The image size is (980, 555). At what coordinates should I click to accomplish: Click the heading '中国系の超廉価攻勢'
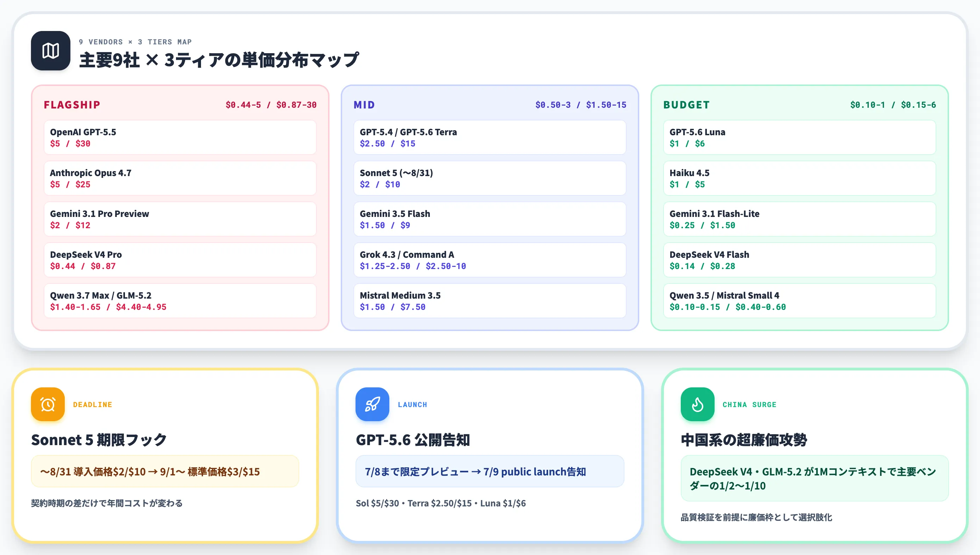tap(744, 440)
